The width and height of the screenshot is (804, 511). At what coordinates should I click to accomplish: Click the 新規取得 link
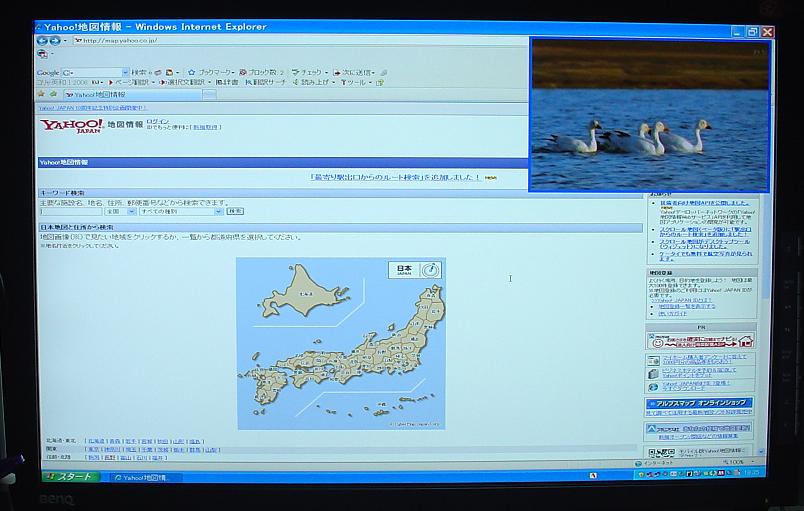coord(206,127)
